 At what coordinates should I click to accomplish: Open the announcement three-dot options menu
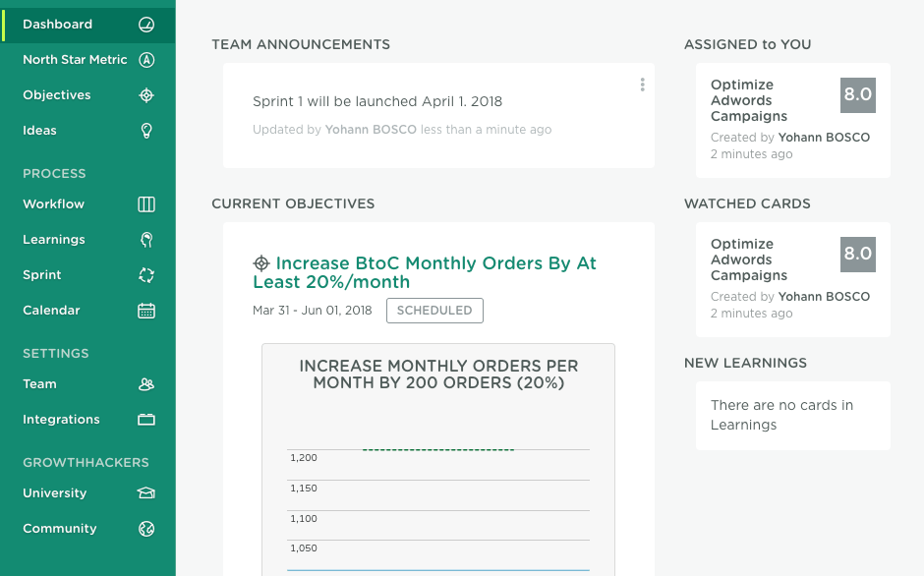[642, 85]
